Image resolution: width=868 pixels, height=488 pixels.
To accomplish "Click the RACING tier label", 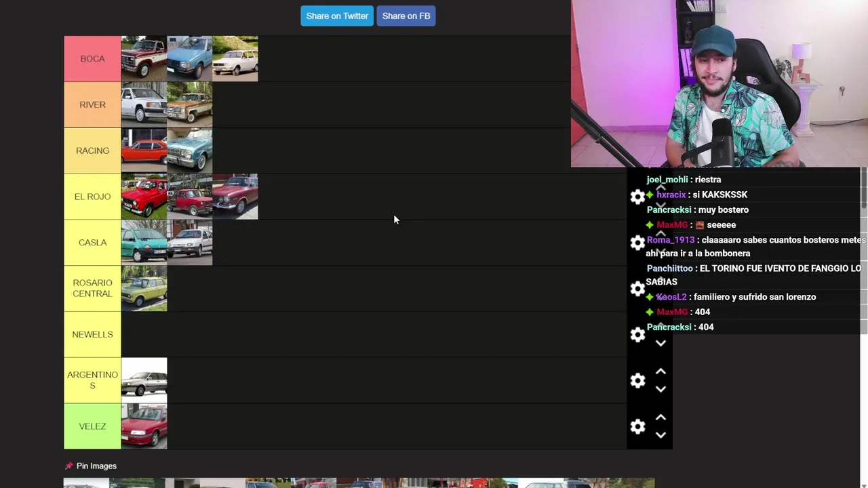I will coord(92,150).
